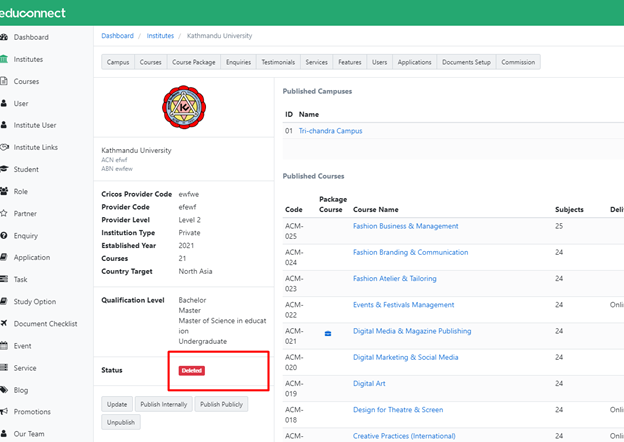Switch to the Course Package tab
The image size is (624, 442).
tap(194, 62)
